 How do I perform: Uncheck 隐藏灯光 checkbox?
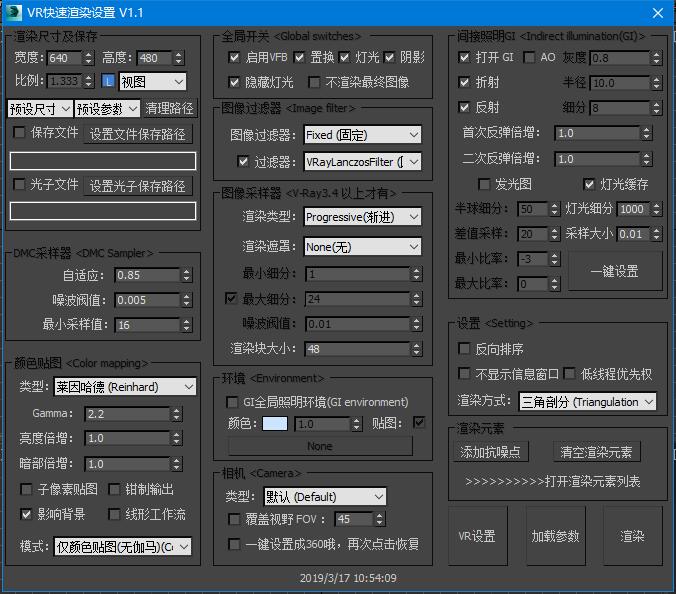pyautogui.click(x=234, y=82)
